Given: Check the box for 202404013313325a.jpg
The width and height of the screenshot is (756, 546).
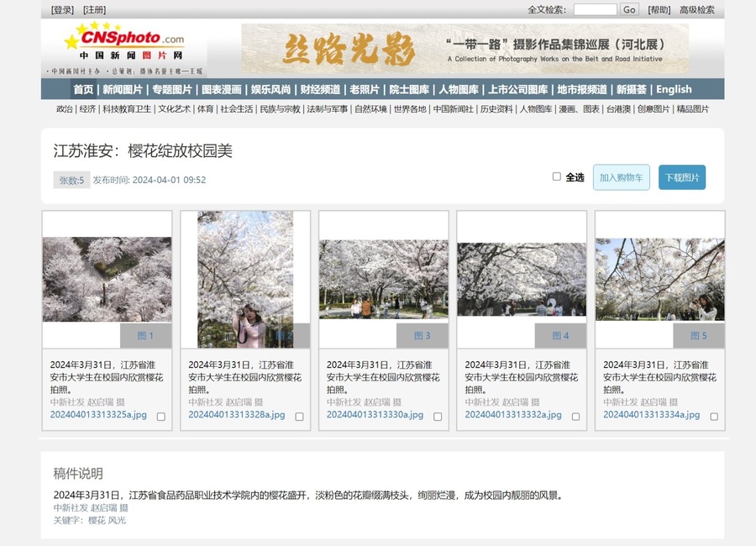Looking at the screenshot, I should click(161, 417).
